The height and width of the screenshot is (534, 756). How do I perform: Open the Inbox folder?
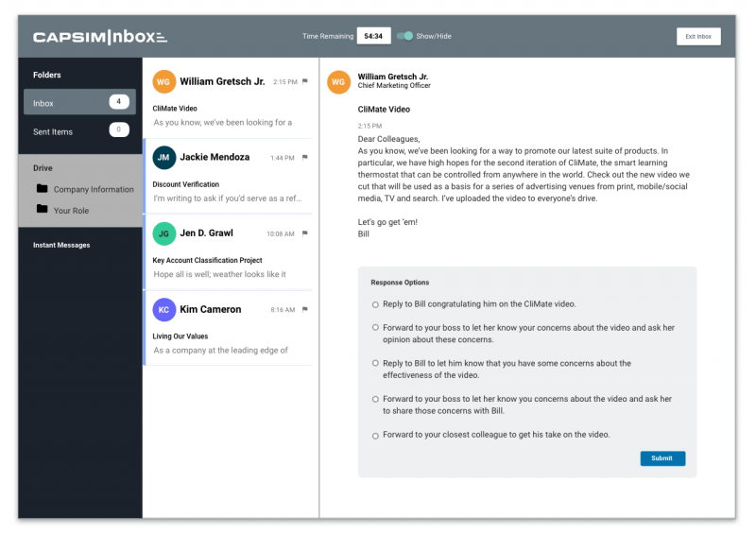point(79,102)
